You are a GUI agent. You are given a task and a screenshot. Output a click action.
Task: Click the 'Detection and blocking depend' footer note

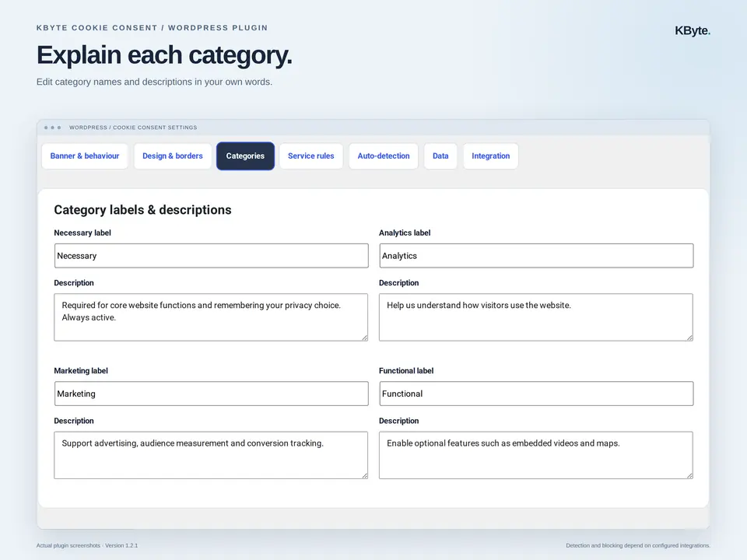pos(638,546)
